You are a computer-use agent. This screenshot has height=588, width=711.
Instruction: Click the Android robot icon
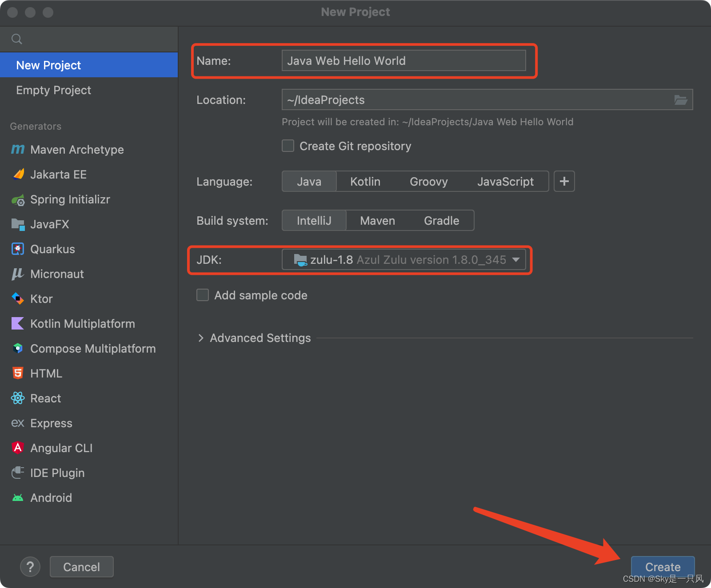point(18,498)
